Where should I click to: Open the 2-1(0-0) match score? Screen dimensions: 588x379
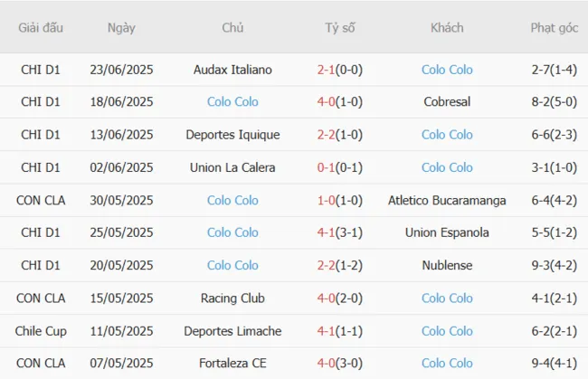340,70
